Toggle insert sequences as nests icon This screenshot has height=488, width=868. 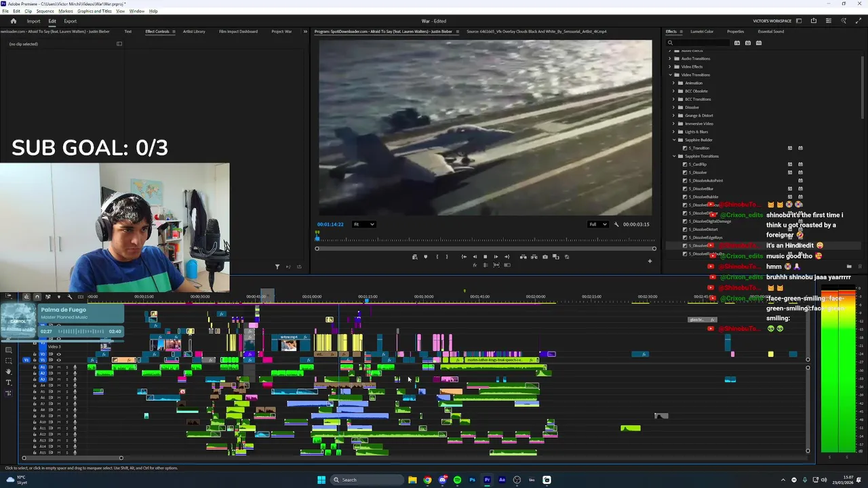click(x=26, y=296)
